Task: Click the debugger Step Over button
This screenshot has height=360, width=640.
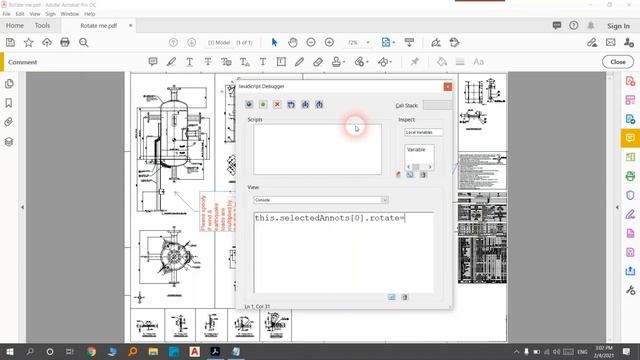Action: click(x=291, y=104)
